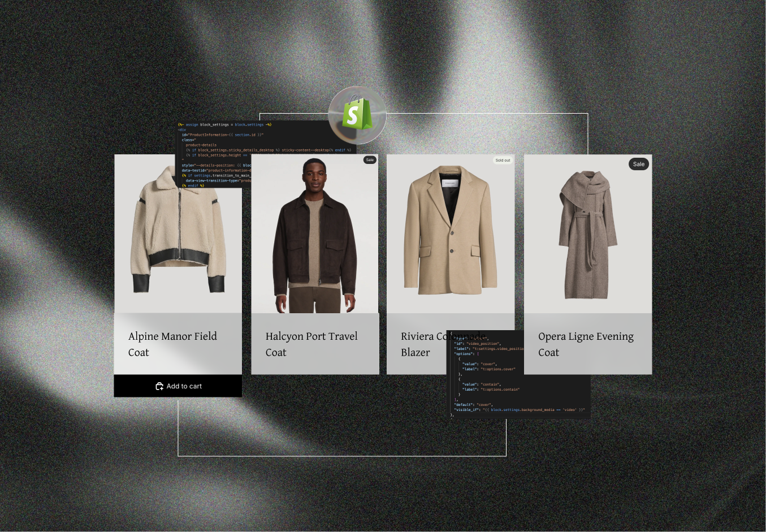
Task: Click the Add to cart button
Action: point(178,386)
